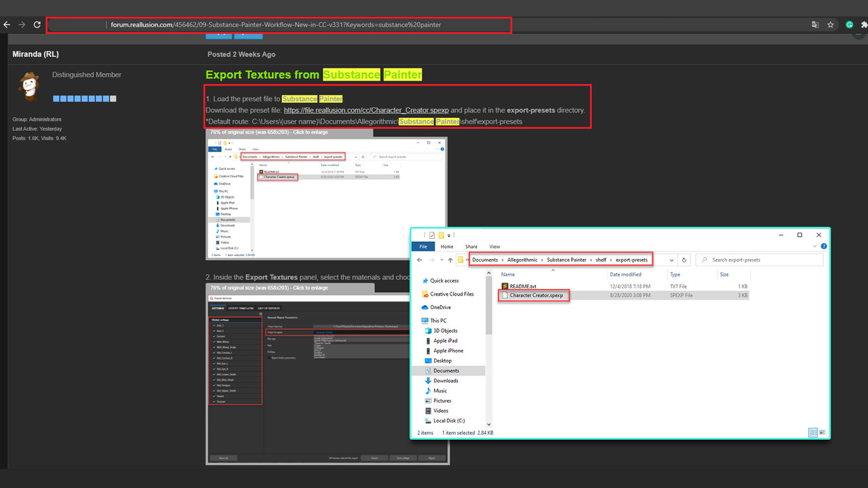The width and height of the screenshot is (868, 488).
Task: Expand the chevron after shelf in breadcrumb
Action: 611,260
